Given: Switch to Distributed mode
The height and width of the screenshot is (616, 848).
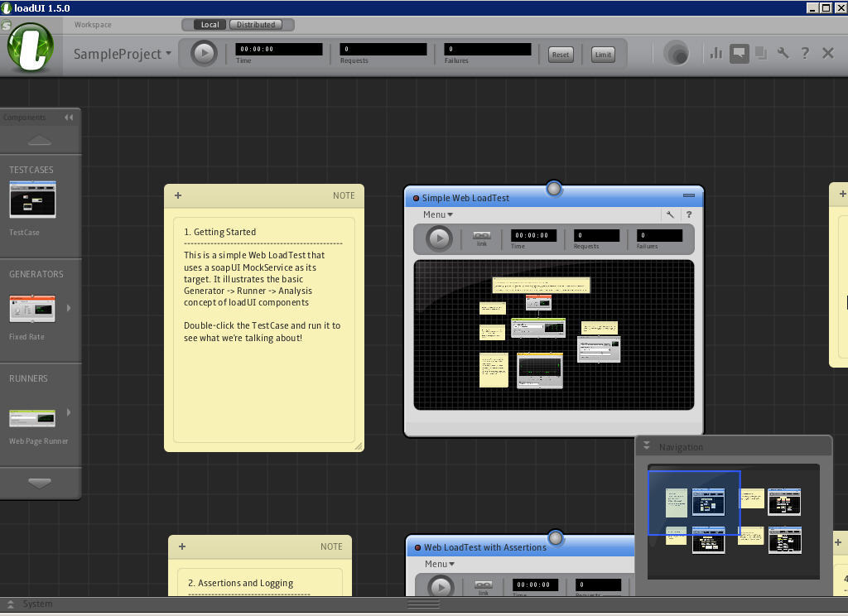Looking at the screenshot, I should coord(256,25).
